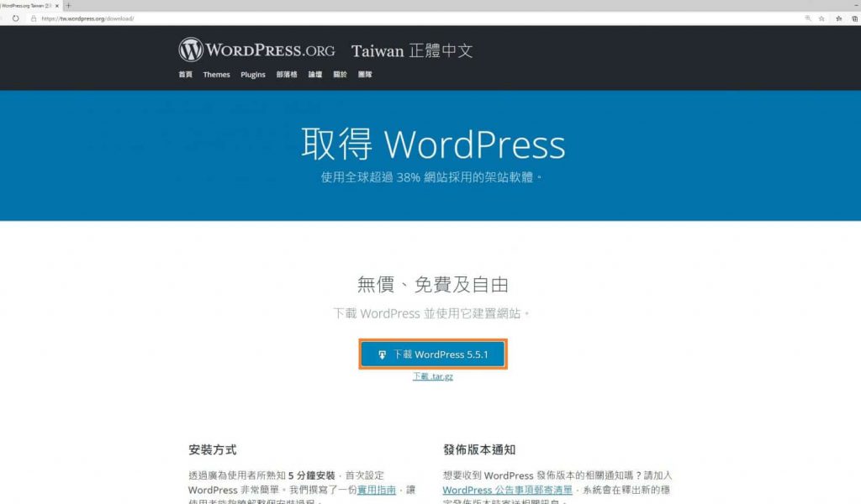Screen dimensions: 861x504
Task: Close the WordPress.org Taiwan browser tab
Action: pos(57,6)
